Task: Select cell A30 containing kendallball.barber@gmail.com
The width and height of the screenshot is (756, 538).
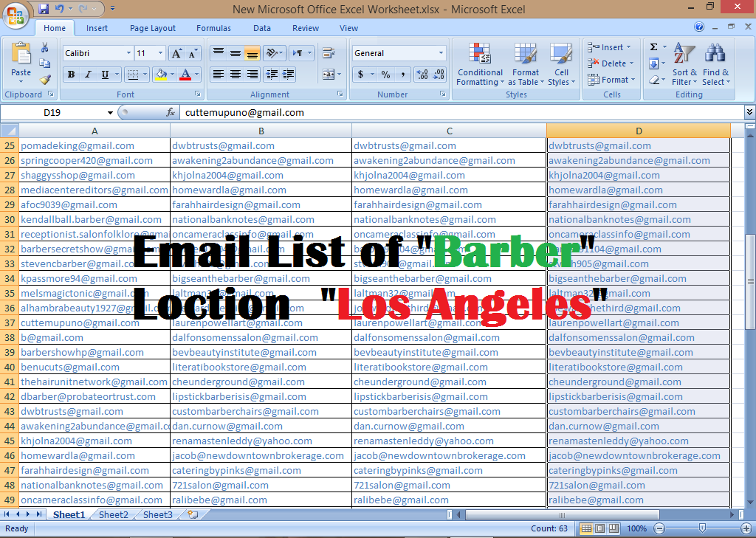Action: (x=94, y=219)
